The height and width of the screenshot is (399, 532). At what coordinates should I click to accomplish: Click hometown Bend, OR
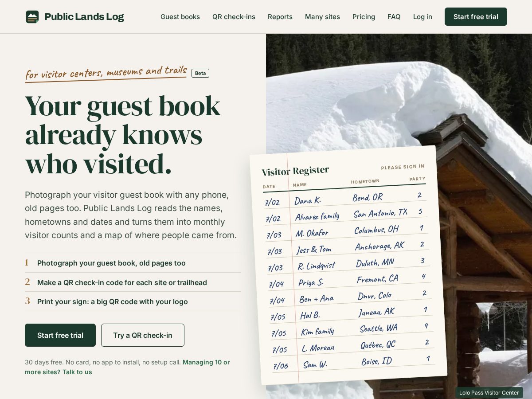(x=368, y=197)
